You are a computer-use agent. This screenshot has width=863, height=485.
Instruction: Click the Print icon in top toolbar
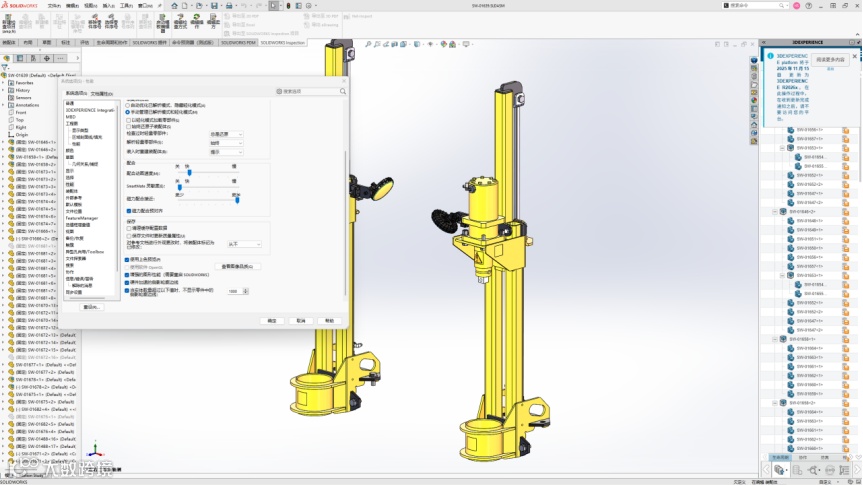(x=229, y=6)
